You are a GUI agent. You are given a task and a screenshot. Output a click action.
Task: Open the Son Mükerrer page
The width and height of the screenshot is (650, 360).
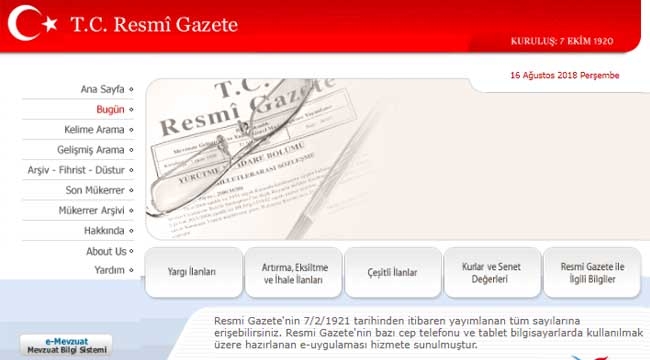(95, 190)
